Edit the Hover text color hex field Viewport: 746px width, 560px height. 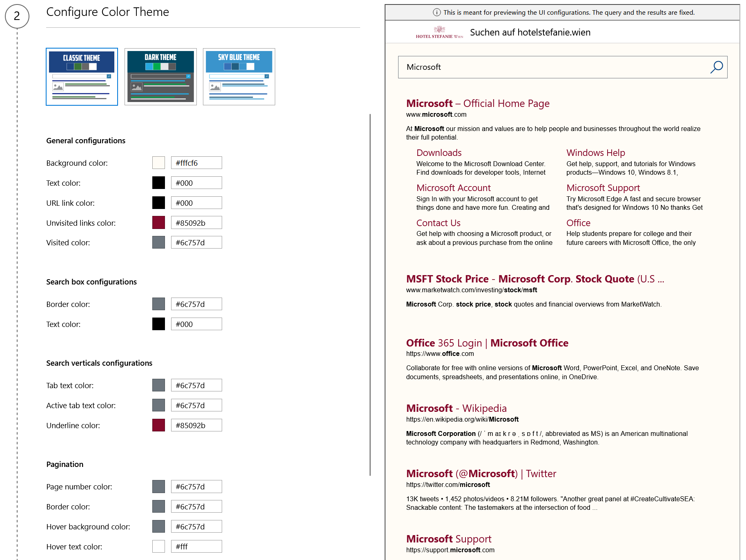(x=196, y=547)
